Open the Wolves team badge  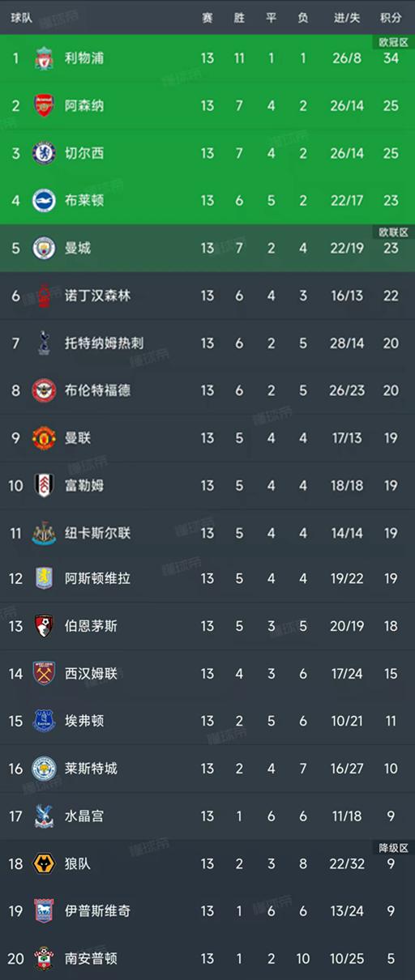coord(44,863)
